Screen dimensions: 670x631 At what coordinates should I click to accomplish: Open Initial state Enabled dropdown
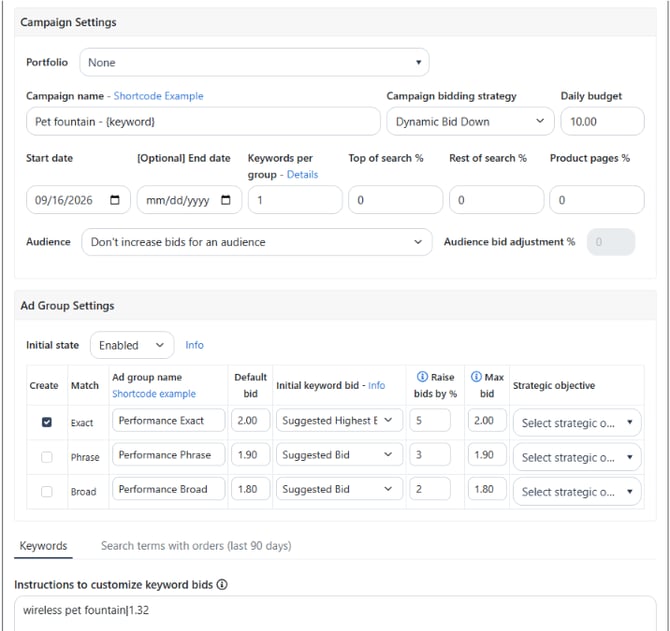coord(132,345)
